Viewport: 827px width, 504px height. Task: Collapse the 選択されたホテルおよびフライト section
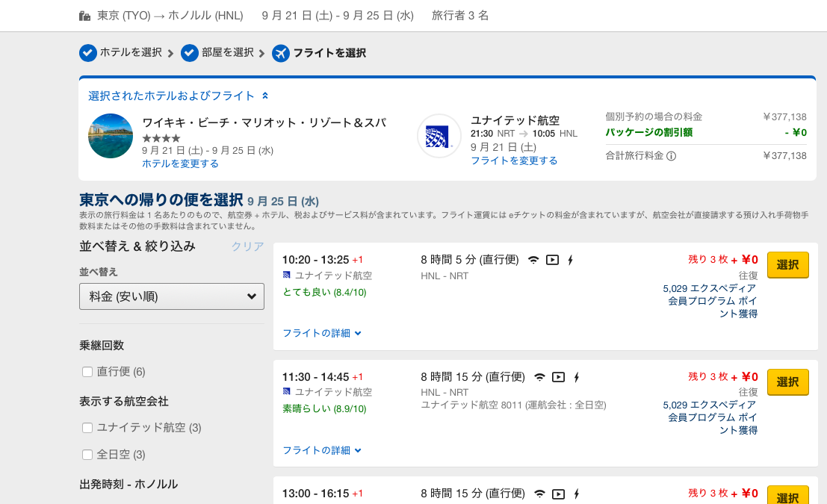pos(179,96)
